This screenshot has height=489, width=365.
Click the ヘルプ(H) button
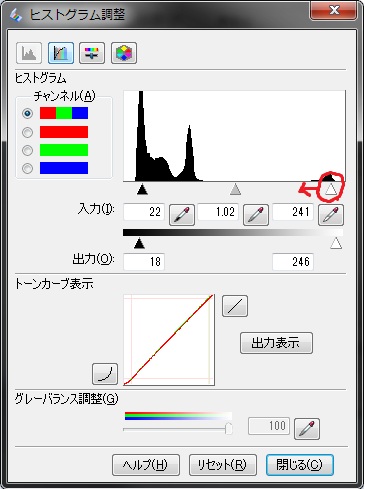coord(146,465)
